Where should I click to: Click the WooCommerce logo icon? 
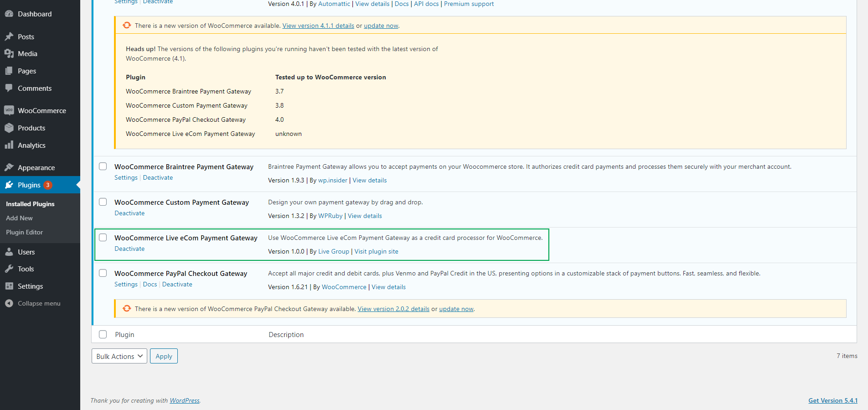(9, 110)
